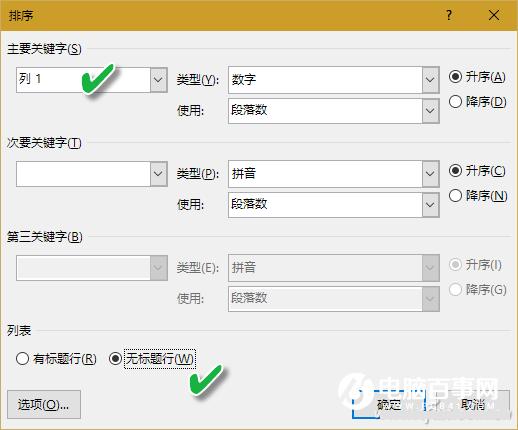Click the 次要关键字(T) label
The image size is (518, 430).
click(44, 143)
